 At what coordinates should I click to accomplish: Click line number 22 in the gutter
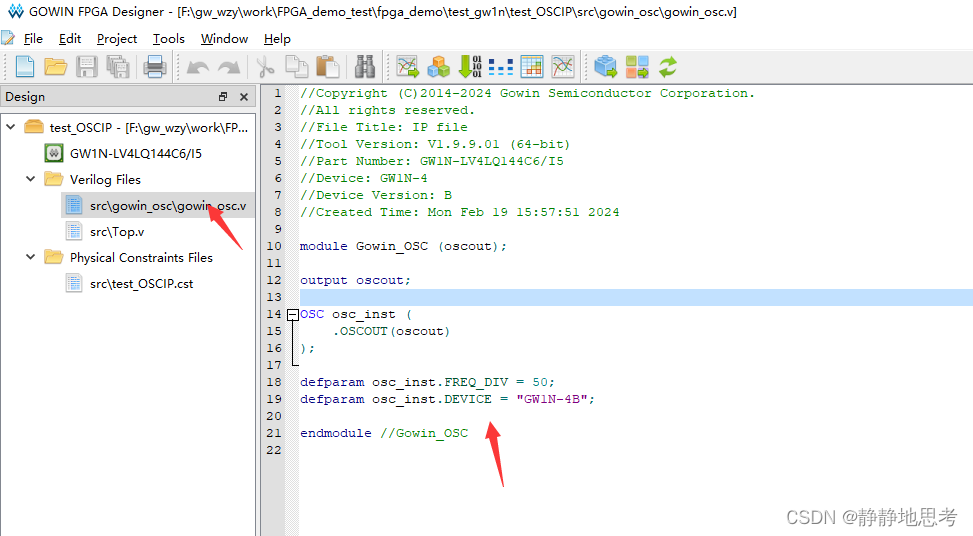(x=274, y=450)
